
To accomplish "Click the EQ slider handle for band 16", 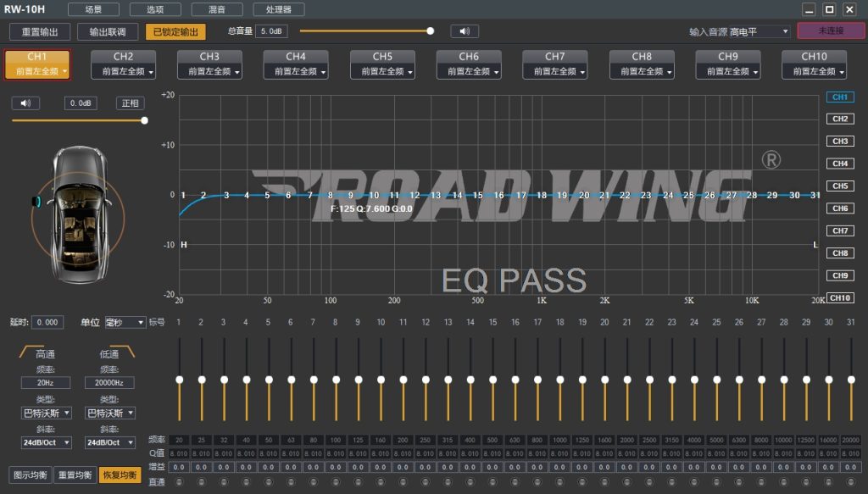I will pyautogui.click(x=515, y=380).
